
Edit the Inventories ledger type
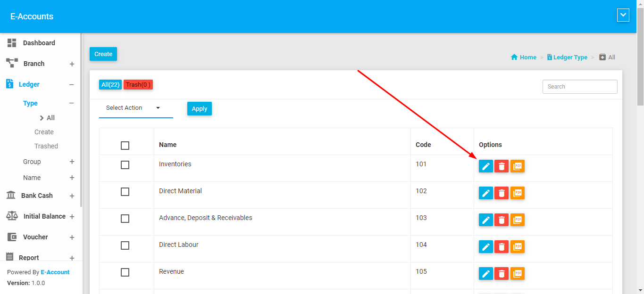485,166
